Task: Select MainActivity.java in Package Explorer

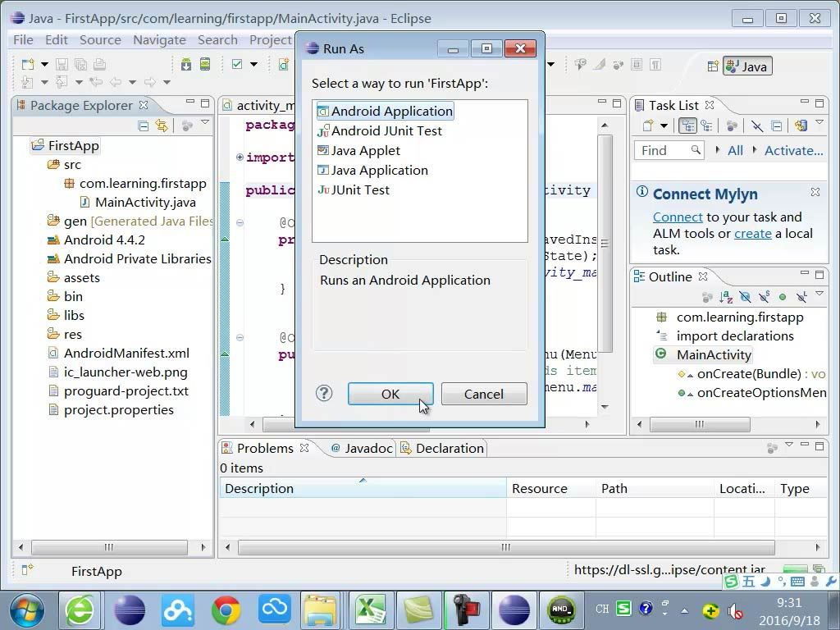Action: [138, 203]
